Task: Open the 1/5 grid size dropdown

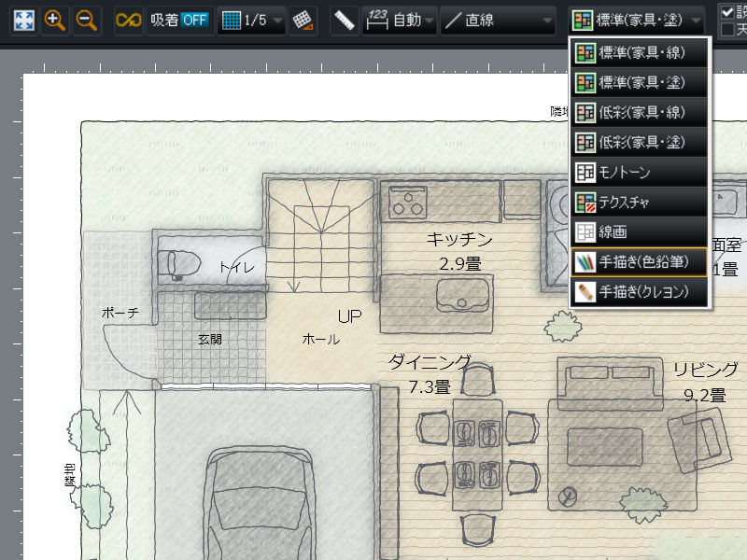Action: tap(250, 21)
